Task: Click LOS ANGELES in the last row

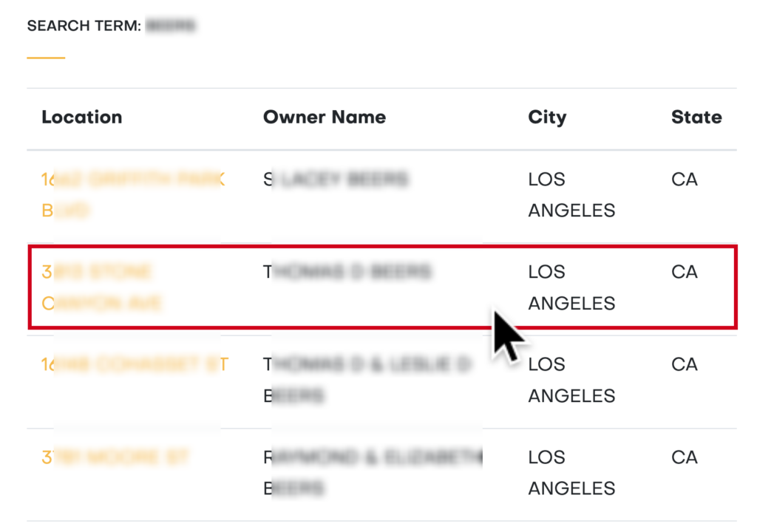Action: [571, 473]
